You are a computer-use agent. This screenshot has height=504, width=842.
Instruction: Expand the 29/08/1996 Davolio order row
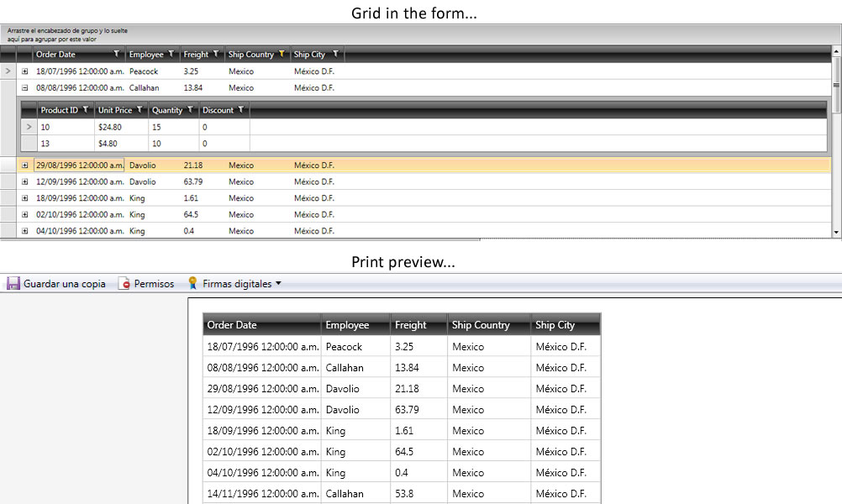pyautogui.click(x=24, y=165)
